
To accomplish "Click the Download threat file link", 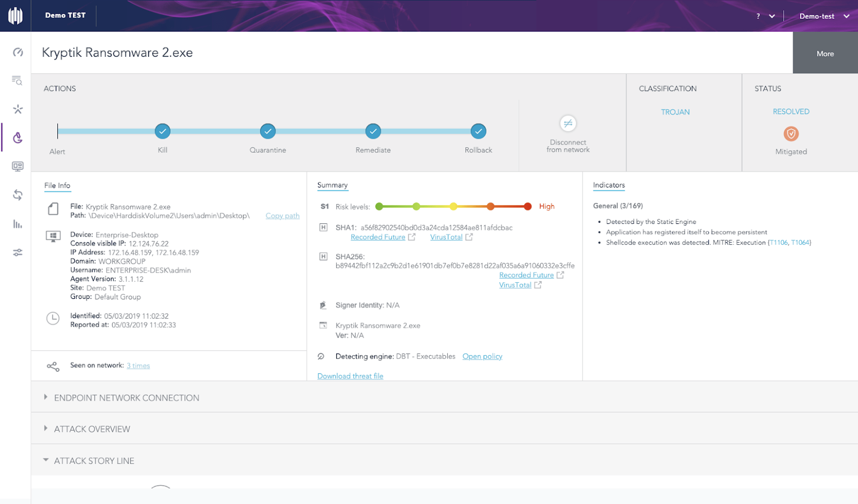I will (x=350, y=376).
